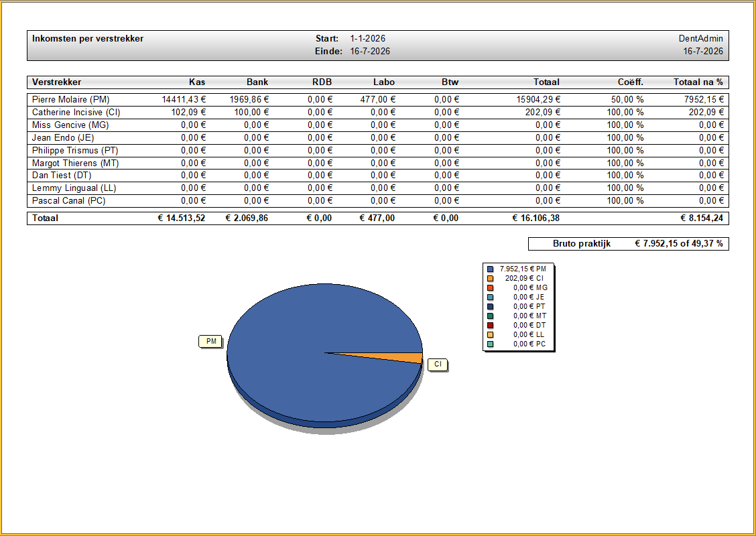The width and height of the screenshot is (756, 536).
Task: Click the PC legend color swatch
Action: tap(491, 344)
